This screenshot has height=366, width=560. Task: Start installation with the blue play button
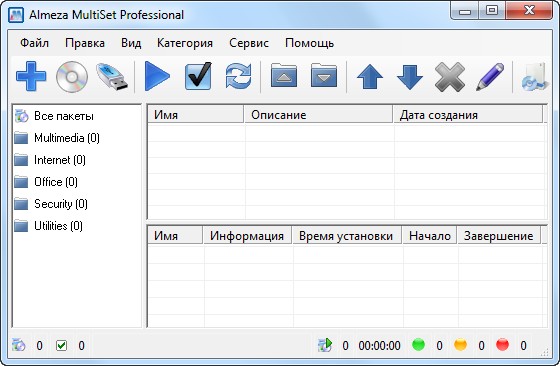tap(157, 76)
